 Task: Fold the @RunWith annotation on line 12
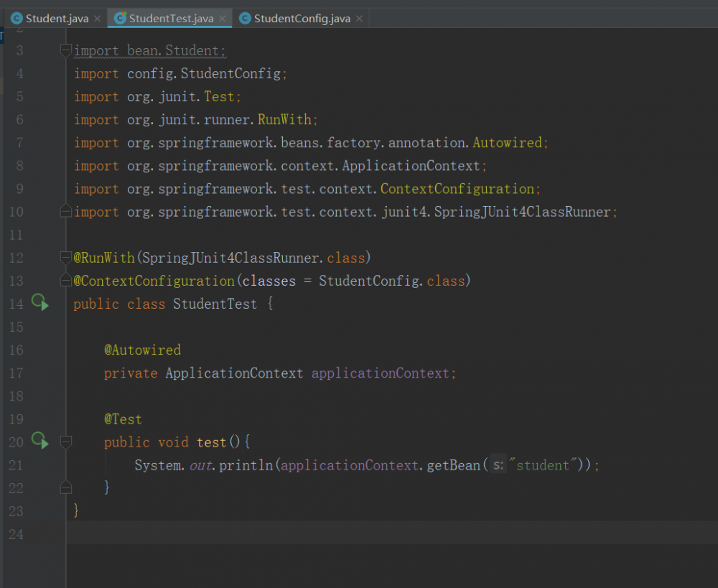click(x=66, y=258)
